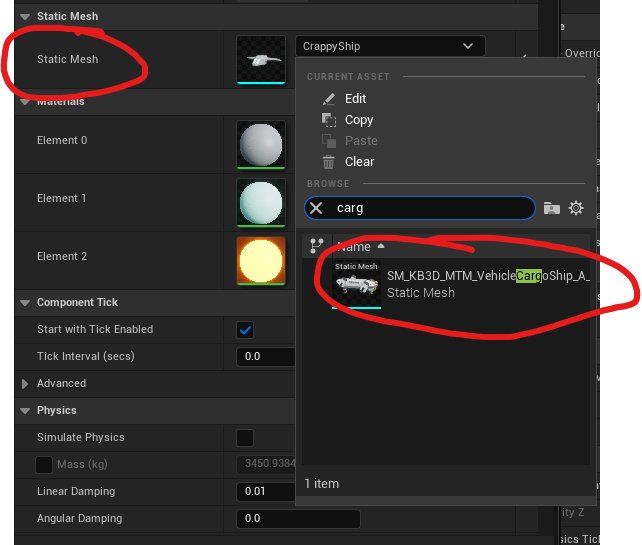Click the Simulate Physics label
The height and width of the screenshot is (545, 642).
pos(81,437)
